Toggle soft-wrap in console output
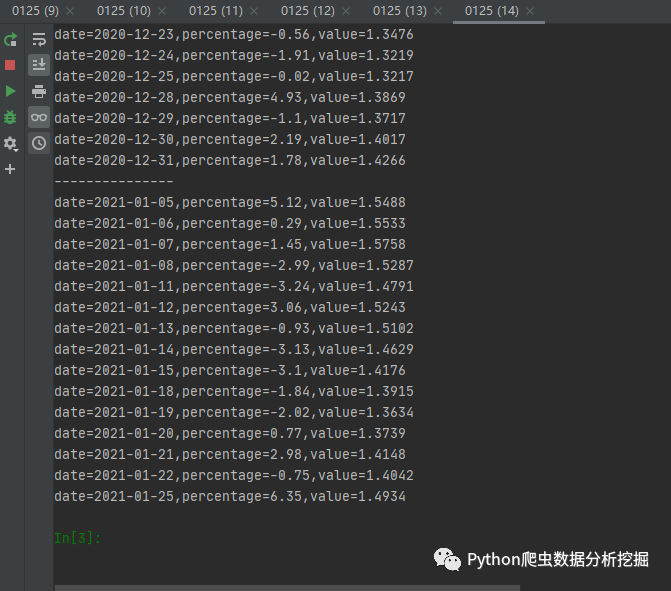 pos(39,39)
